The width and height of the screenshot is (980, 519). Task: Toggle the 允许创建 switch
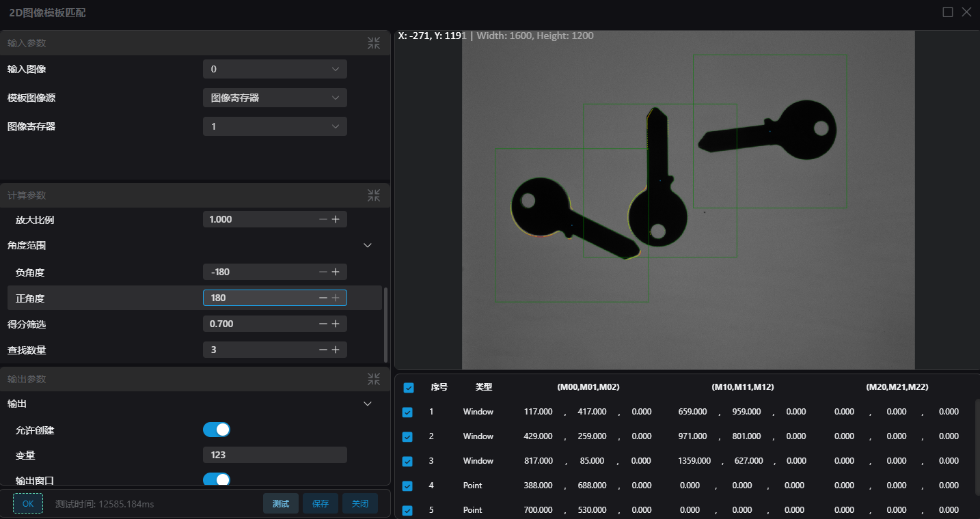tap(217, 430)
